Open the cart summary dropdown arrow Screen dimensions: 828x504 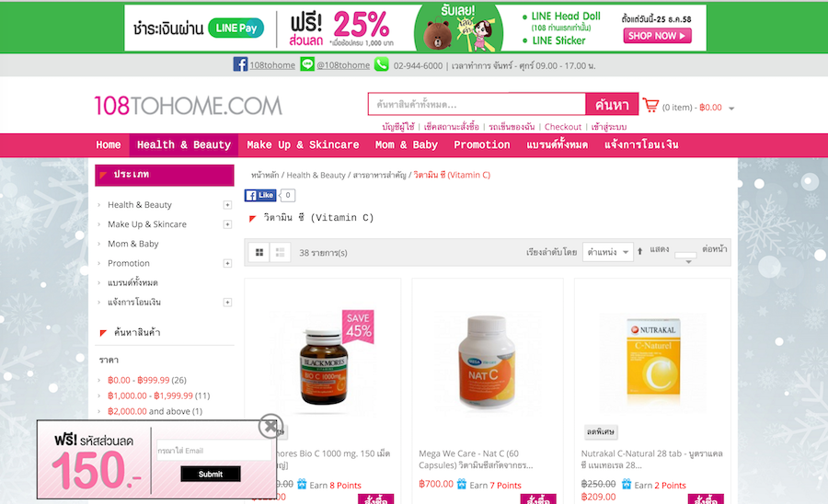point(731,109)
